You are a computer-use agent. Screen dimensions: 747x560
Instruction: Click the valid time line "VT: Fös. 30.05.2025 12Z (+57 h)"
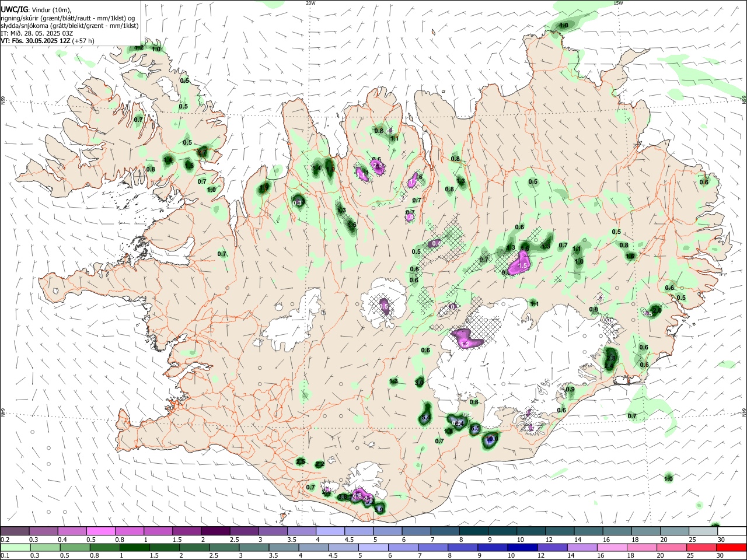click(x=48, y=41)
